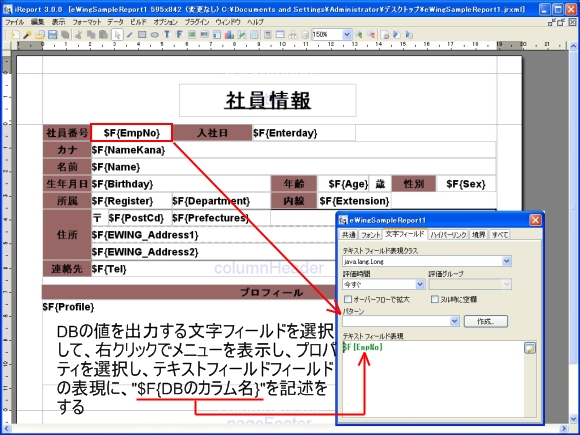The height and width of the screenshot is (435, 580).
Task: Toggle the ヌル時に空欄 checkbox
Action: click(x=435, y=299)
